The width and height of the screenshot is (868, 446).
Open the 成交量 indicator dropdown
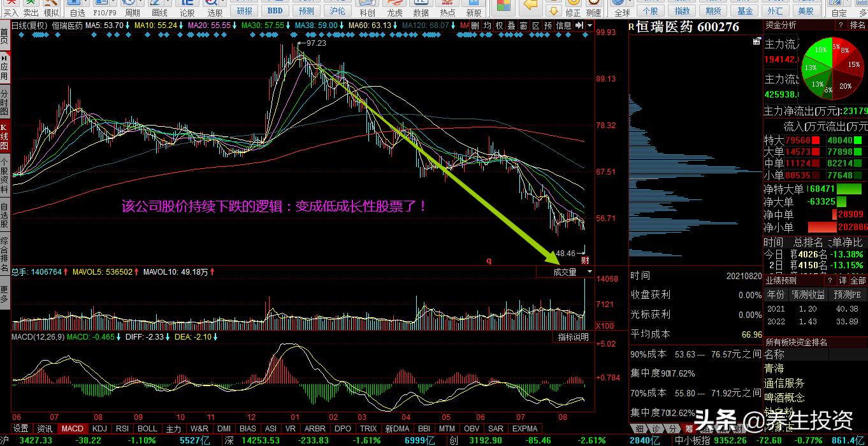pos(564,271)
